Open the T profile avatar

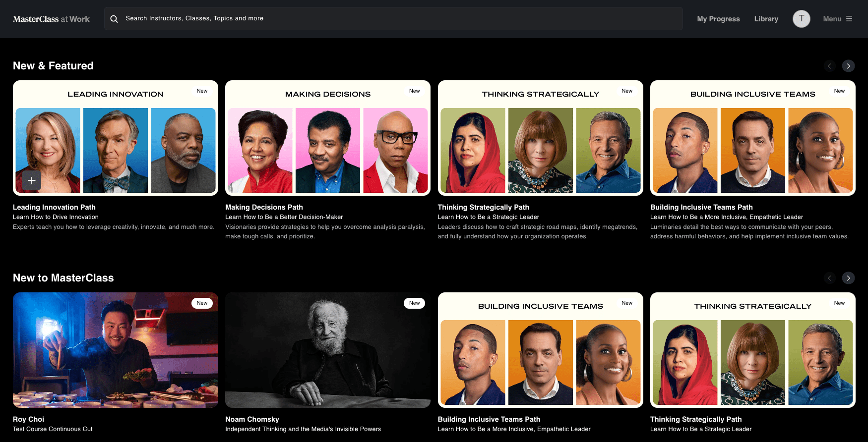tap(801, 19)
